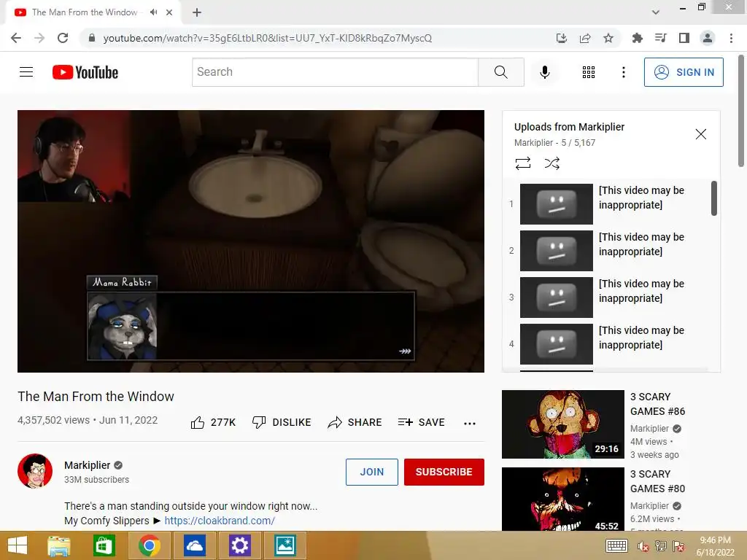
Task: Click the install app icon in address bar
Action: tap(562, 38)
